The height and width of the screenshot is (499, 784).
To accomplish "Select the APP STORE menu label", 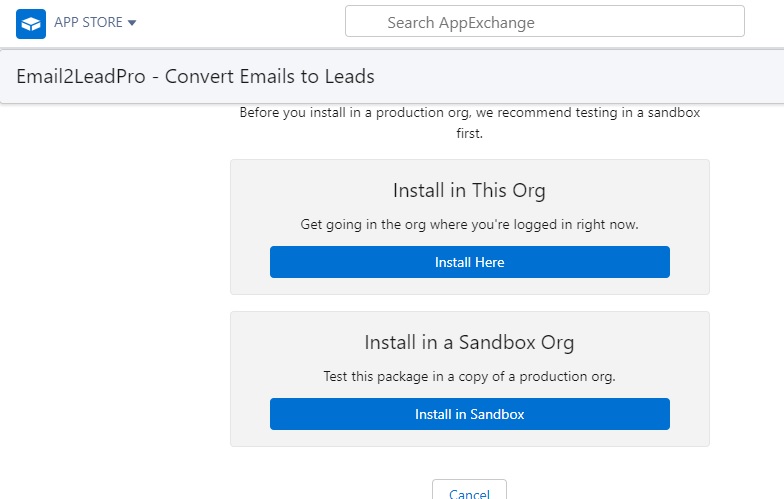I will [88, 22].
